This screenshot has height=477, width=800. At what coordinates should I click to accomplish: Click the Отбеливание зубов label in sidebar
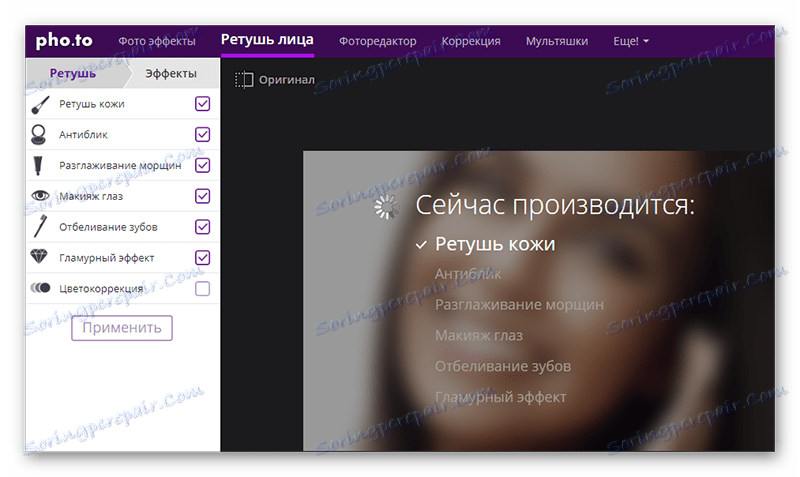(x=108, y=227)
